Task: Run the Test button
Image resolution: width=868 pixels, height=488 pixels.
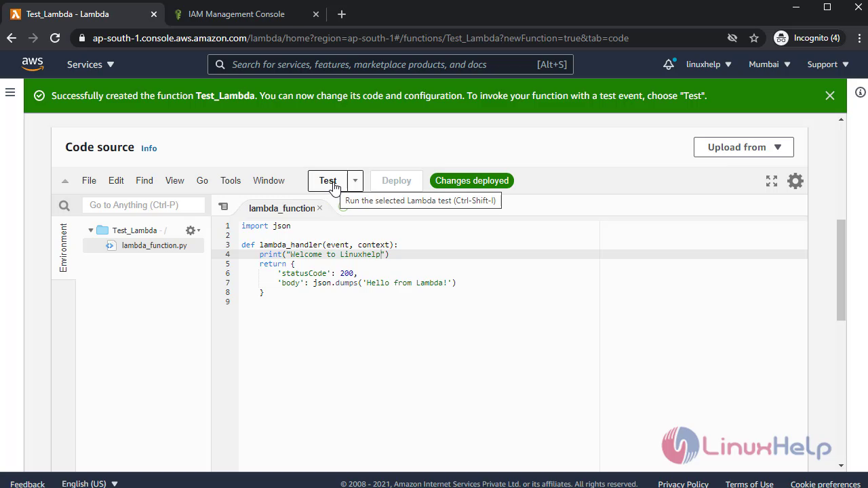Action: 328,181
